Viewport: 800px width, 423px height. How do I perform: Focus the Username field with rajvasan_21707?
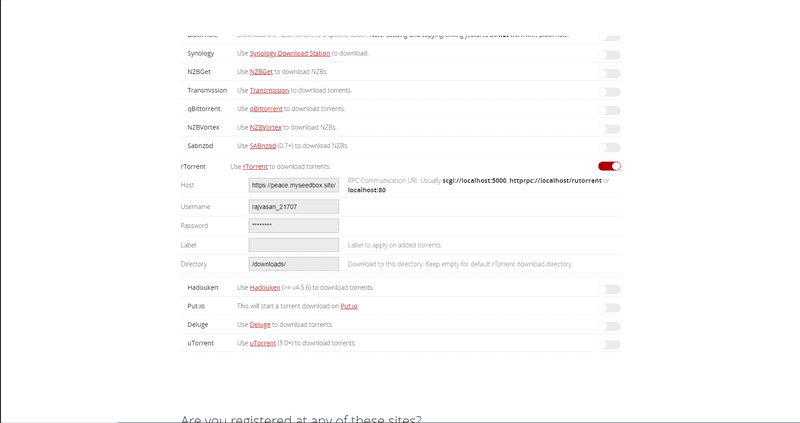point(293,207)
